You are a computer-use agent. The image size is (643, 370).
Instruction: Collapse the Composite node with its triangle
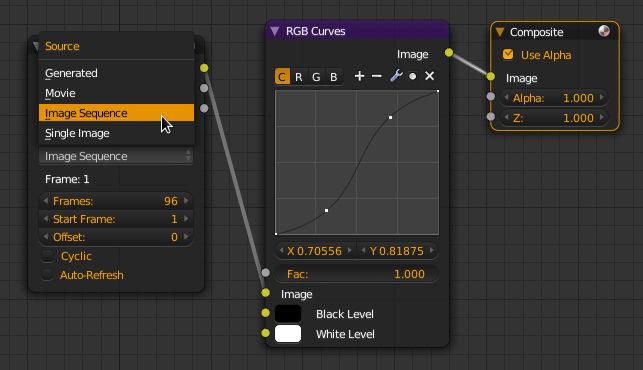[x=499, y=32]
